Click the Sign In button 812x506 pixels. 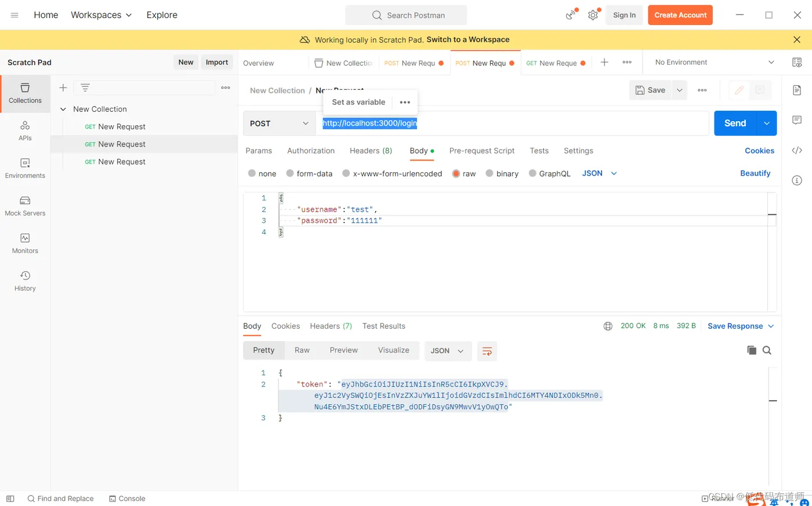[625, 15]
